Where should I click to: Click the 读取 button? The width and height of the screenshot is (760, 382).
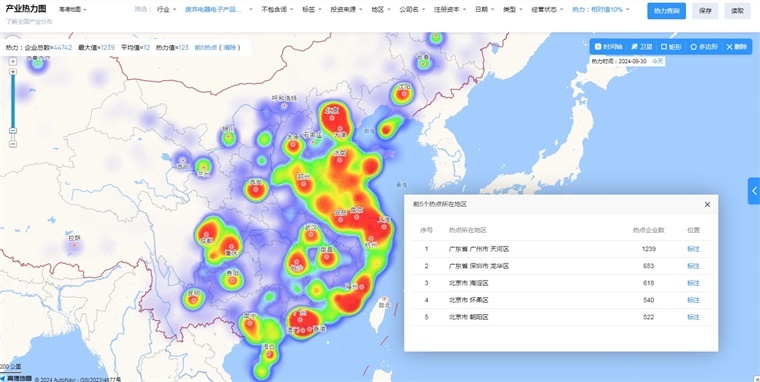tap(738, 11)
